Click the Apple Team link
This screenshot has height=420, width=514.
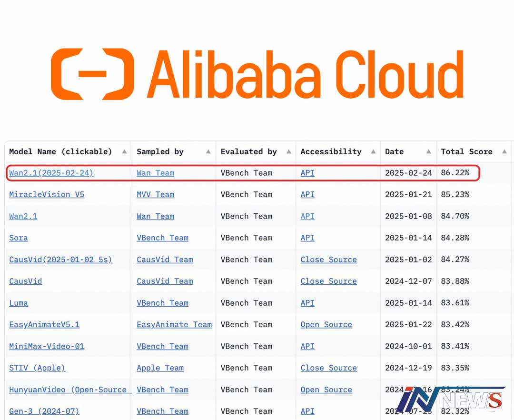[160, 368]
